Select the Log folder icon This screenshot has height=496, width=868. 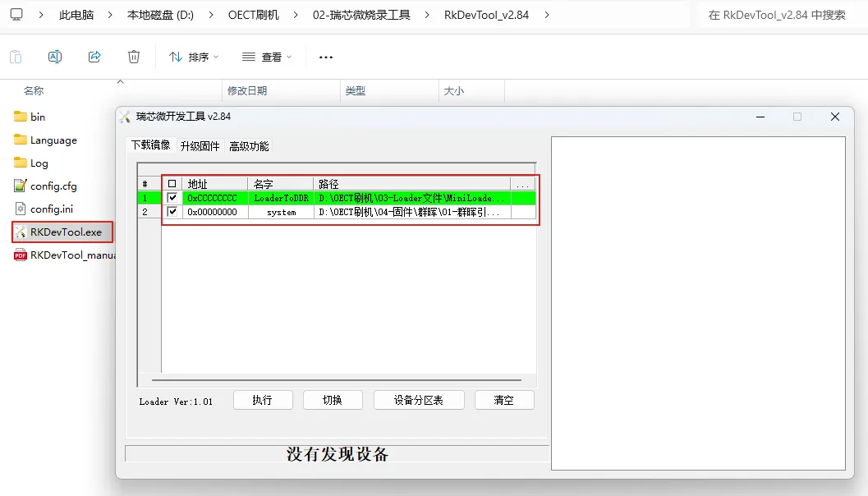(x=21, y=163)
